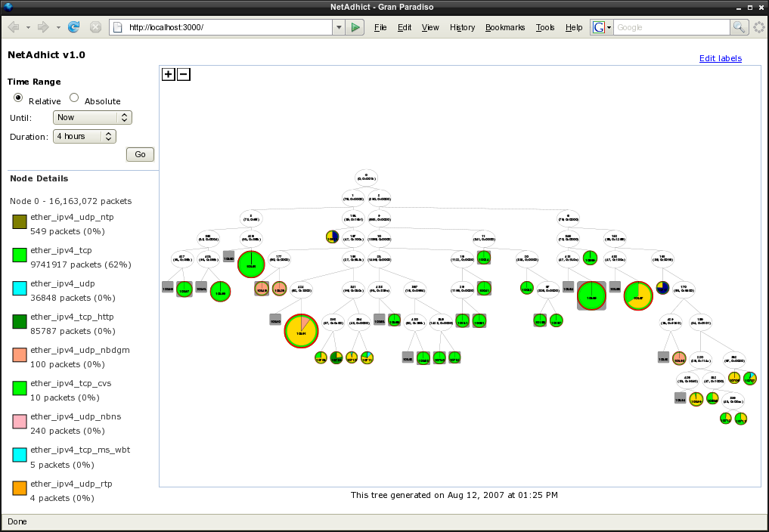Click the ether_ipv4_udp_ntp olive color swatch

coord(19,222)
